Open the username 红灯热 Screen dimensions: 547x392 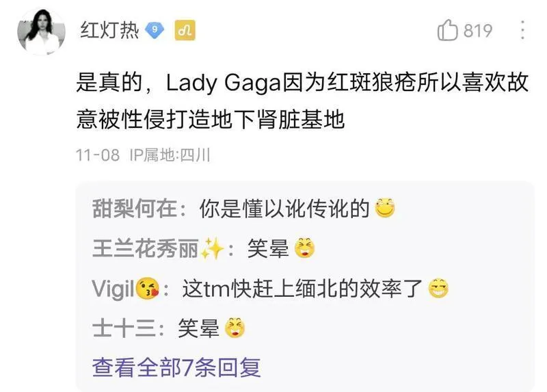click(109, 30)
